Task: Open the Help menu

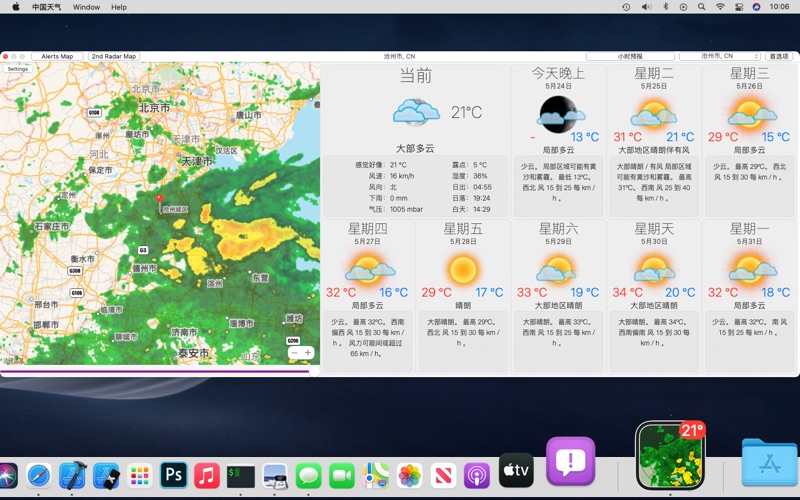Action: point(119,7)
